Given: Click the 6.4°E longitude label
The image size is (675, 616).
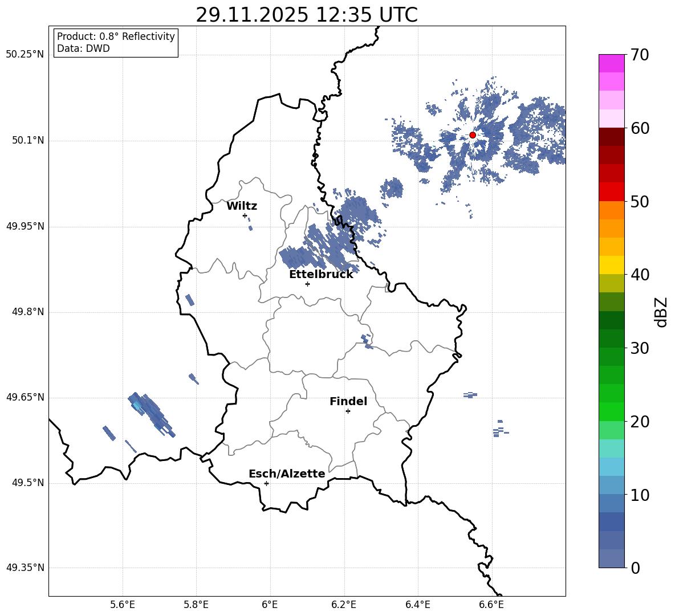Looking at the screenshot, I should coord(417,605).
